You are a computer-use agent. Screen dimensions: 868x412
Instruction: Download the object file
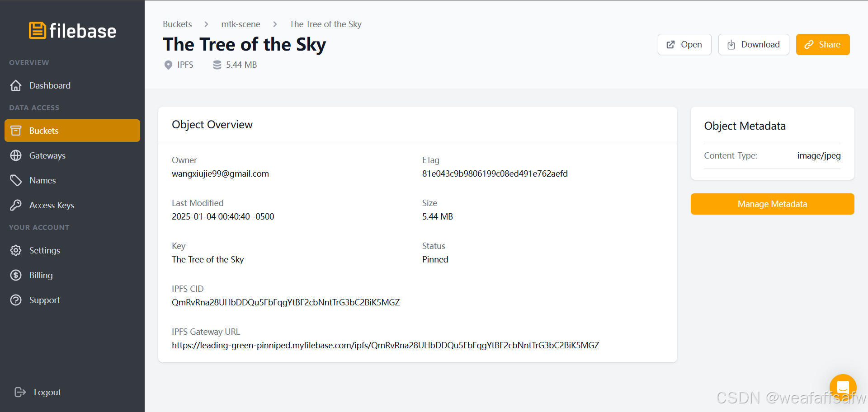[x=753, y=44]
